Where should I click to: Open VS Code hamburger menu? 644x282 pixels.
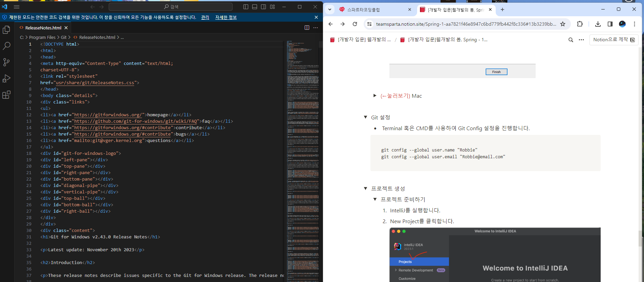click(16, 7)
